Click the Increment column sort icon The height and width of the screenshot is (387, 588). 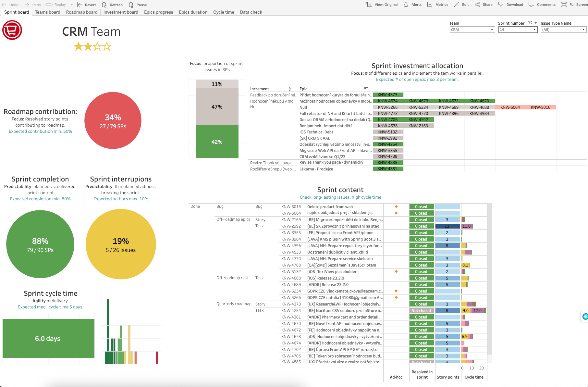290,89
